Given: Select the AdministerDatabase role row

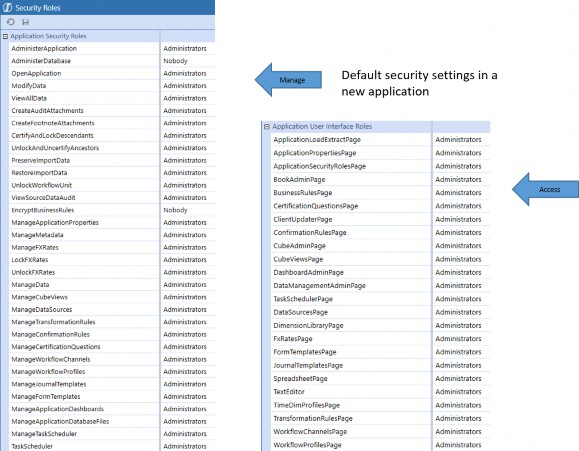Looking at the screenshot, I should coord(112,61).
